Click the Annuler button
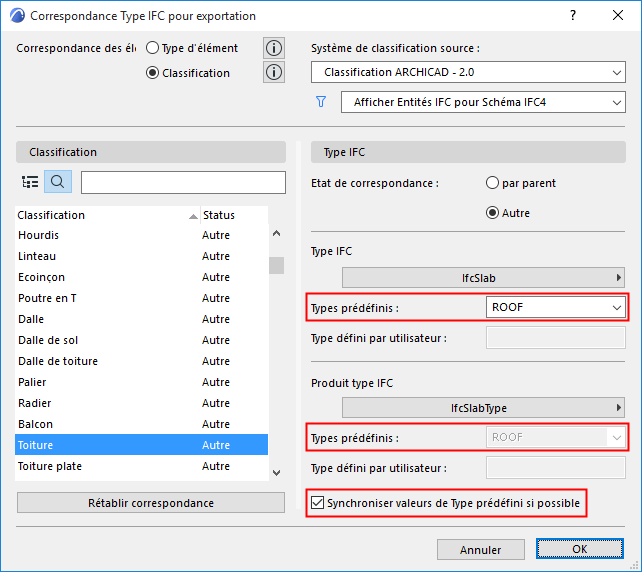Image resolution: width=642 pixels, height=572 pixels. [x=480, y=549]
